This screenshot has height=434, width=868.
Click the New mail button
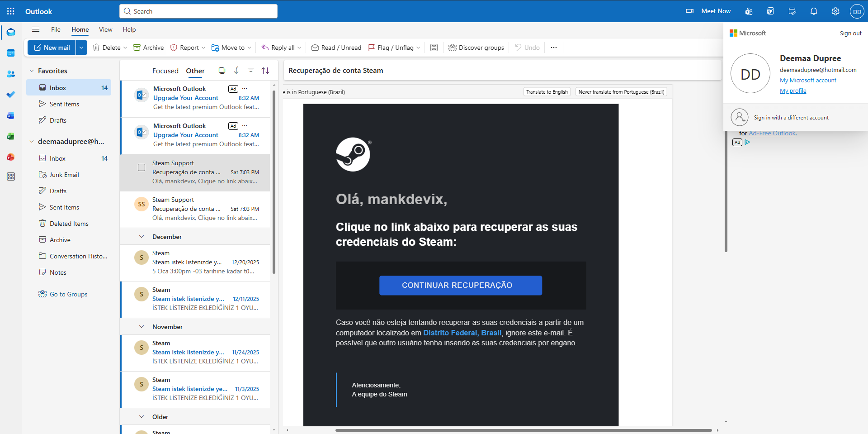(52, 48)
